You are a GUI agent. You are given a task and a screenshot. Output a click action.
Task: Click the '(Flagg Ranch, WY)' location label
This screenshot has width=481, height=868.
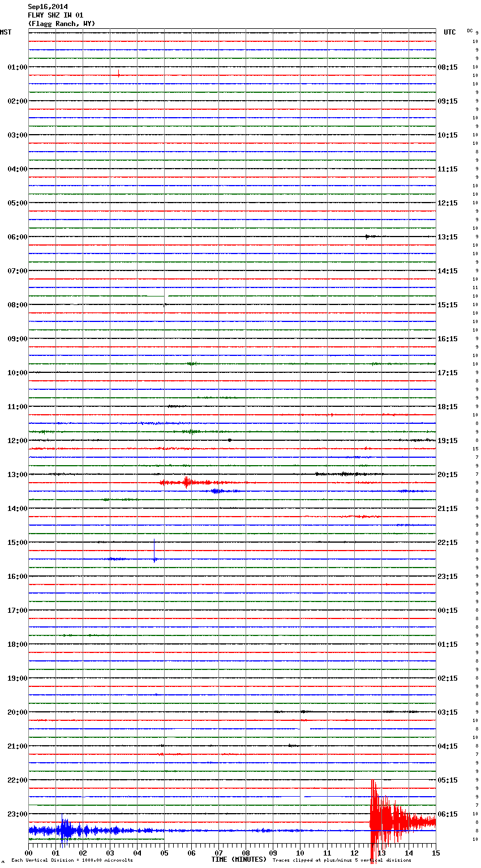(x=62, y=24)
